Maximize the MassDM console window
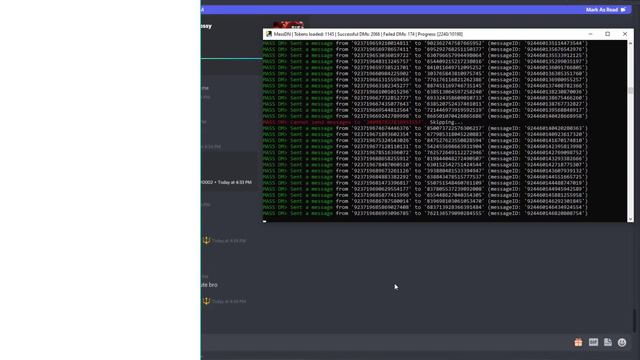640x360 pixels. click(607, 34)
